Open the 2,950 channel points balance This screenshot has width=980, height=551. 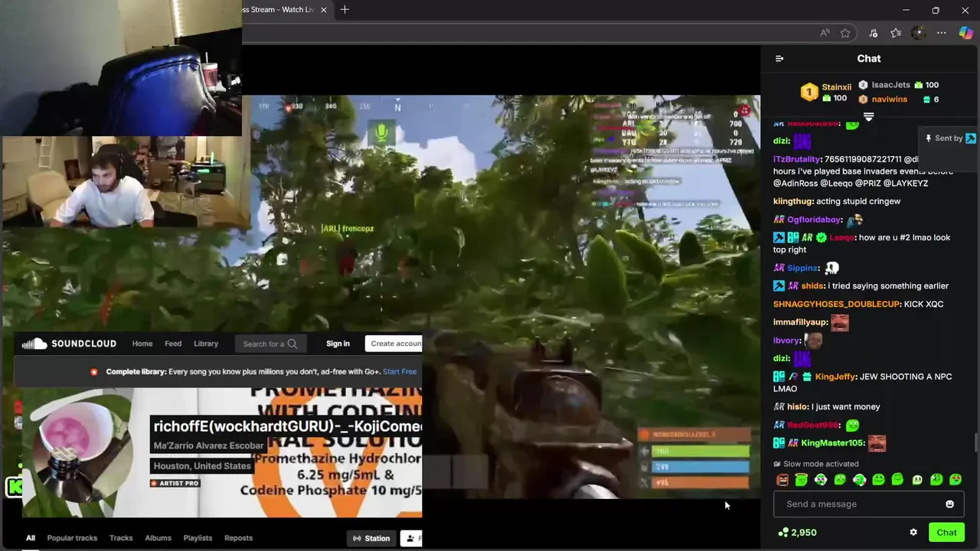(797, 533)
